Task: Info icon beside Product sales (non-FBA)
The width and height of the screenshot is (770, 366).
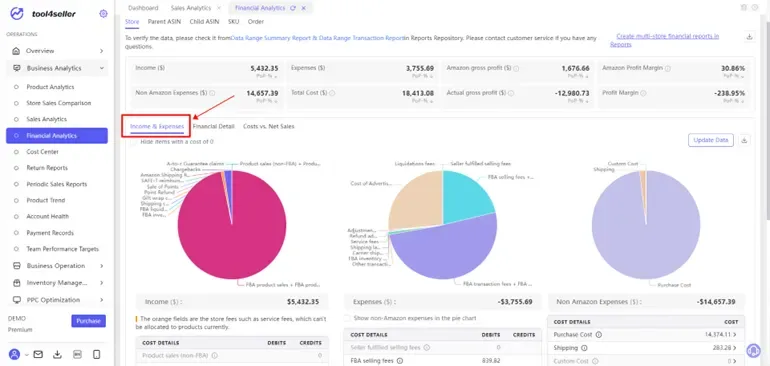Action: [x=215, y=355]
